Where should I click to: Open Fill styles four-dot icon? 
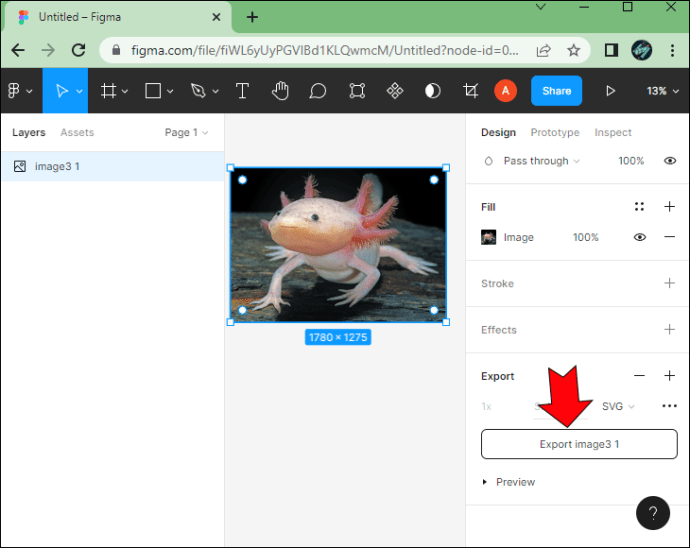(x=639, y=206)
